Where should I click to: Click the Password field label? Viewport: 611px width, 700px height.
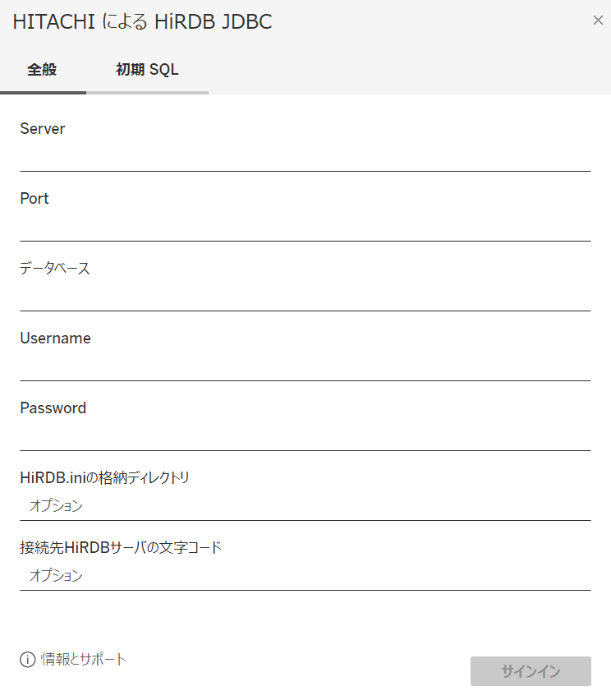tap(53, 408)
